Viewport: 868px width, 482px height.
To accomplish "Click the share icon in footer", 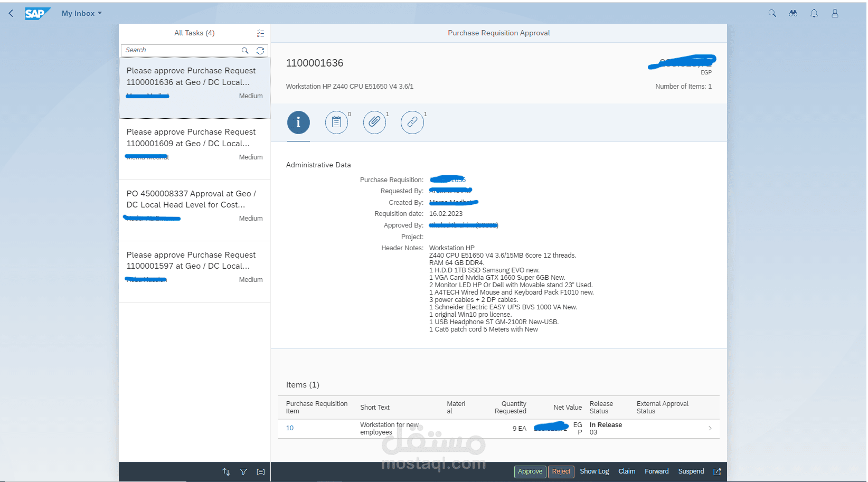I will [x=717, y=471].
